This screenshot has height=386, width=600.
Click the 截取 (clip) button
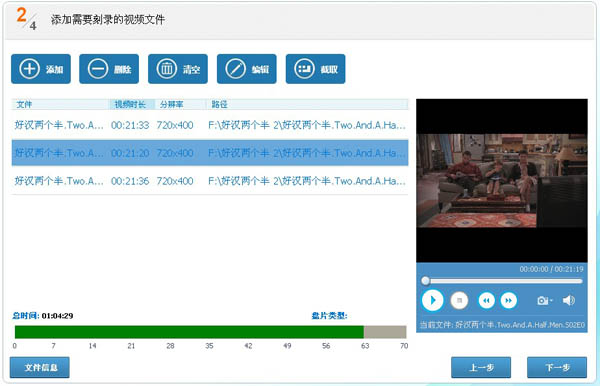point(316,69)
